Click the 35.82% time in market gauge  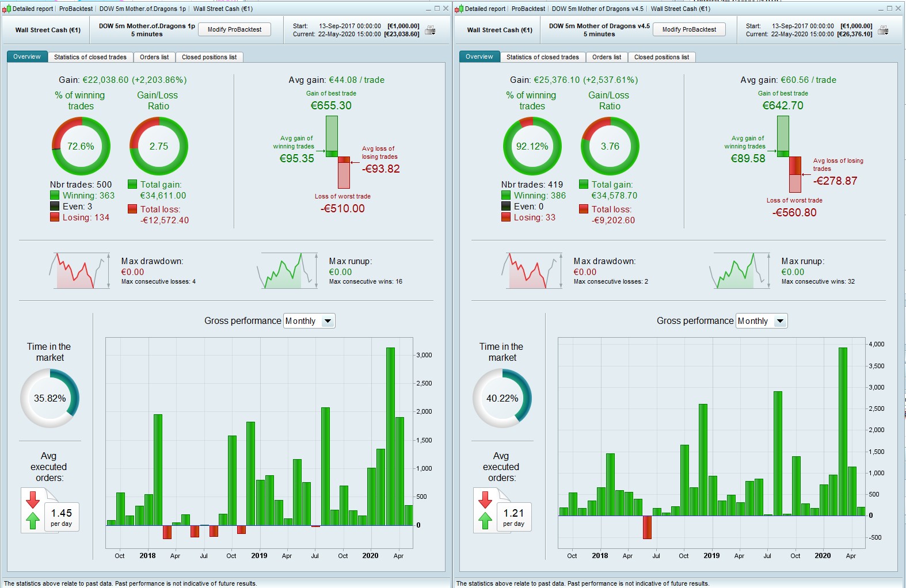click(x=50, y=398)
